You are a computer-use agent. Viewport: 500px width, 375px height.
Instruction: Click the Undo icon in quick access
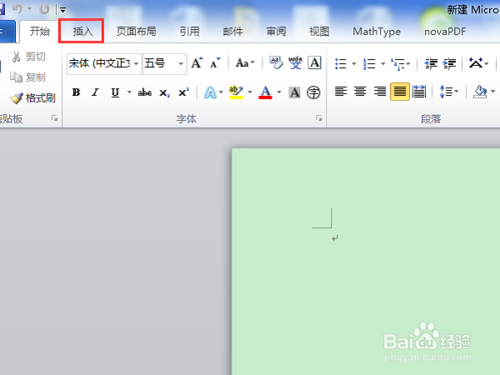point(17,9)
